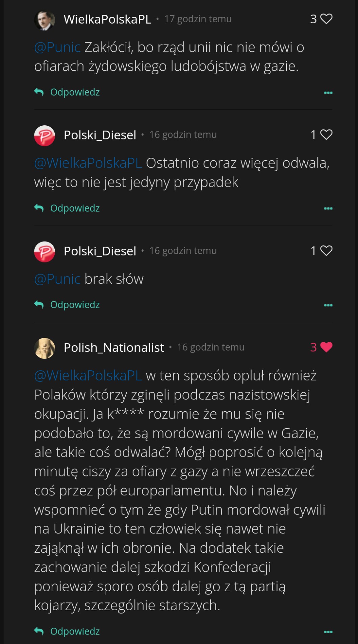Open more options on Polski_Diesel's 'odwala' comment
Screen dimensions: 358x644
(328, 208)
